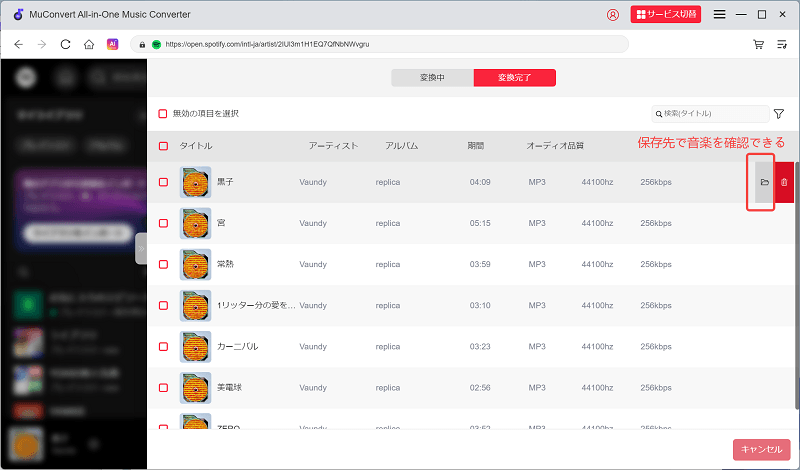Select the track title カーニバル
This screenshot has width=800, height=470.
(x=238, y=347)
